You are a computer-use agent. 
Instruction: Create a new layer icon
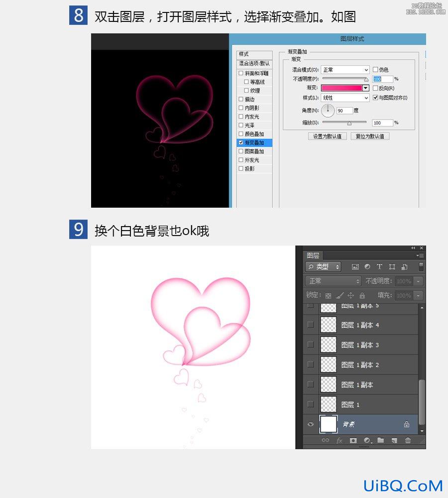[x=394, y=440]
